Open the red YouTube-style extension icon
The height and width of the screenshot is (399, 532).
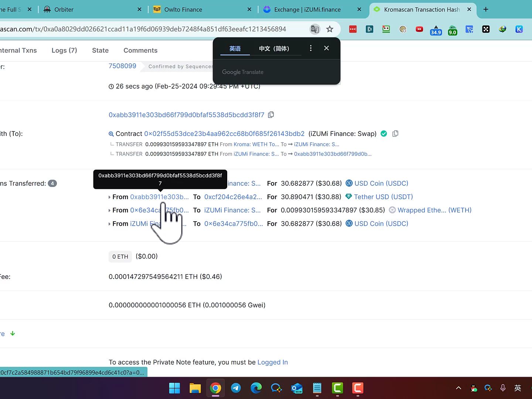click(419, 29)
